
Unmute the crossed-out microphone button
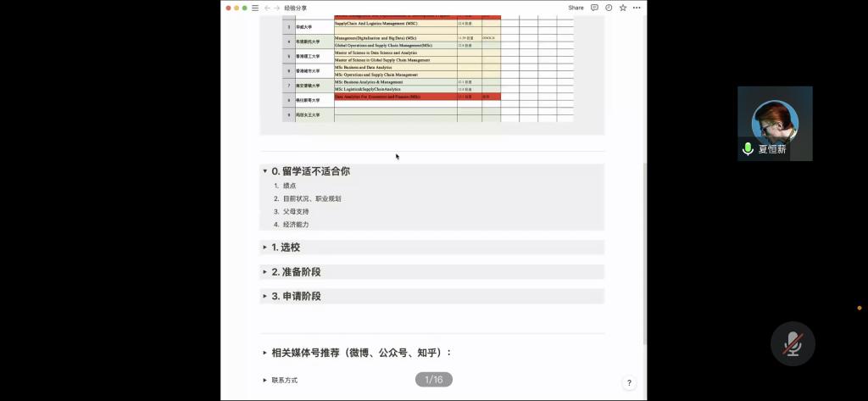[793, 343]
